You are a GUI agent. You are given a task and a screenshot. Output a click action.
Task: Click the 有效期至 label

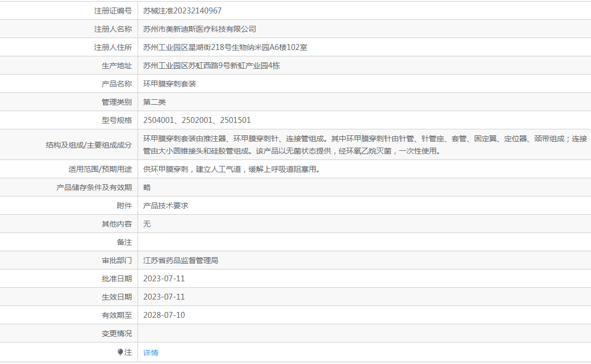117,315
